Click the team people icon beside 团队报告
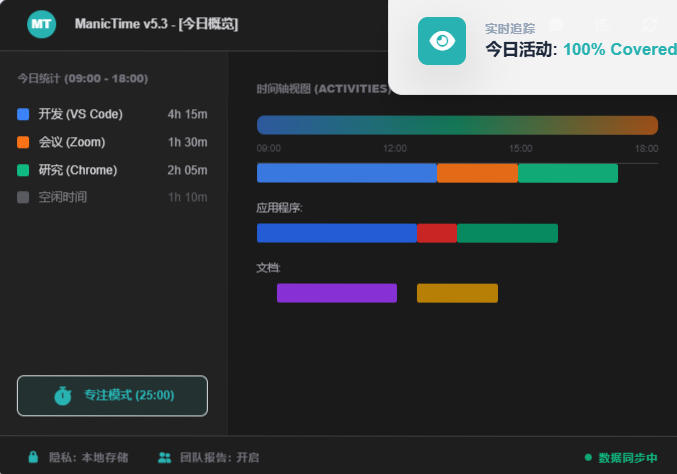Image resolution: width=677 pixels, height=474 pixels. (x=164, y=457)
